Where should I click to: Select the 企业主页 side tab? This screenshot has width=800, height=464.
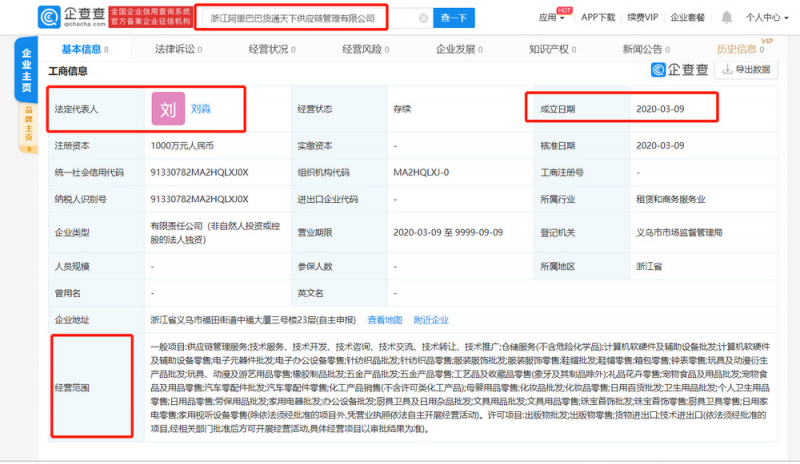pos(26,70)
